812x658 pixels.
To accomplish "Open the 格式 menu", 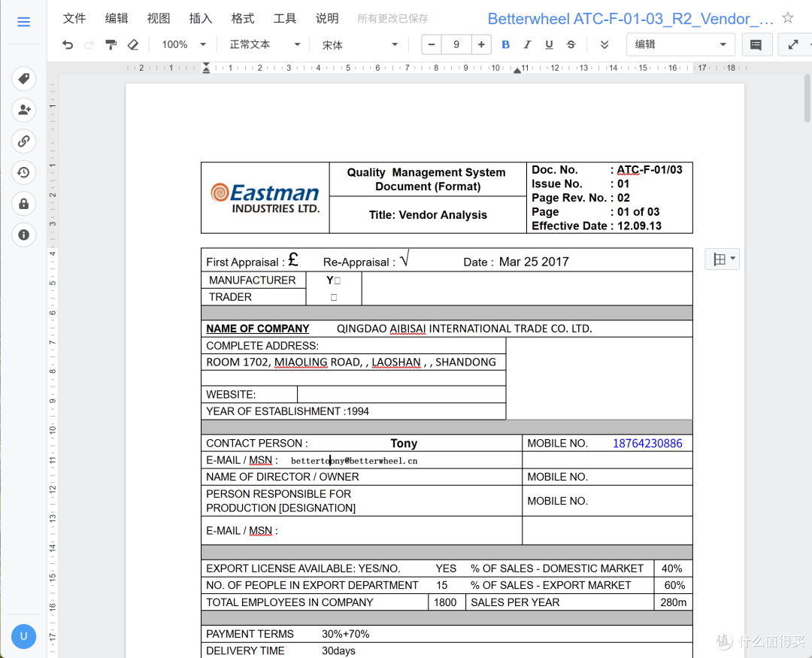I will tap(242, 19).
